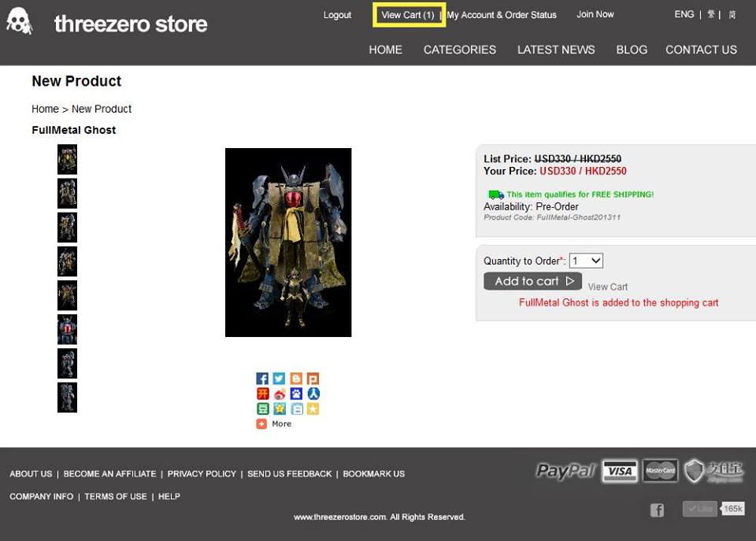The width and height of the screenshot is (756, 541).
Task: Open the red plus More share icon
Action: (x=261, y=424)
